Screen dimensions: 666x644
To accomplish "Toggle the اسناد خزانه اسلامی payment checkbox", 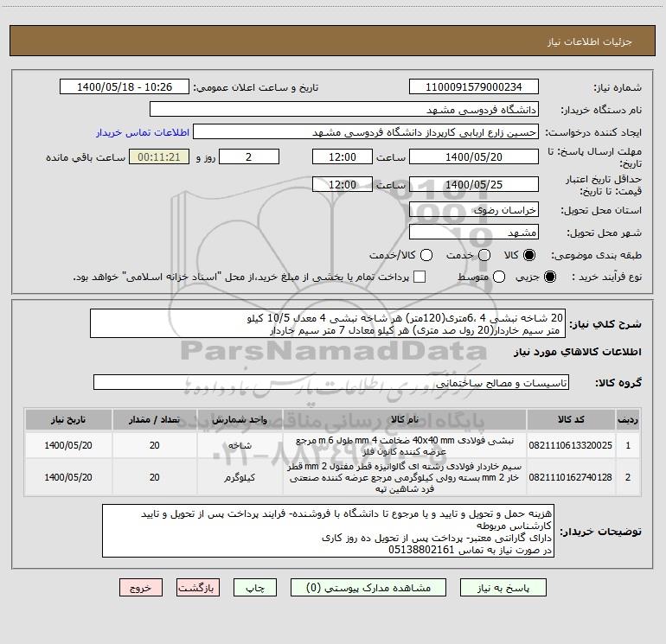I will tap(419, 277).
